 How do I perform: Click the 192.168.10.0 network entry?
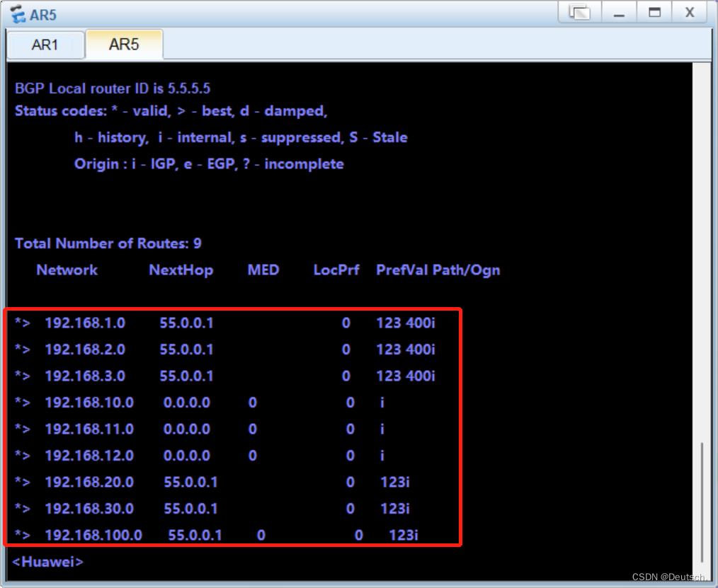(x=89, y=403)
